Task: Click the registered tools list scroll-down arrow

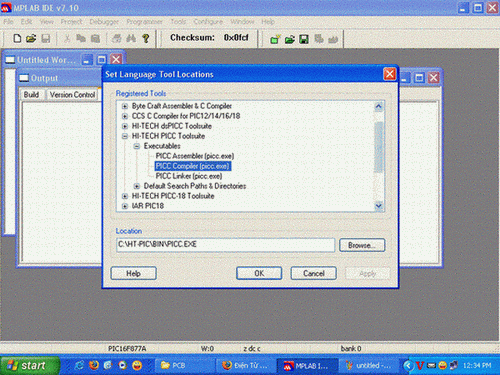Action: (378, 206)
